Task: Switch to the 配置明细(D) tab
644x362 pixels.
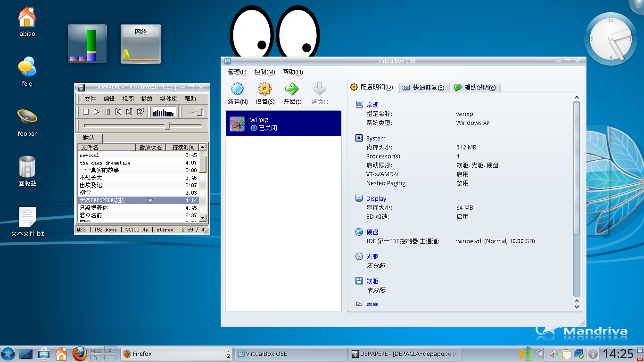Action: (x=372, y=87)
